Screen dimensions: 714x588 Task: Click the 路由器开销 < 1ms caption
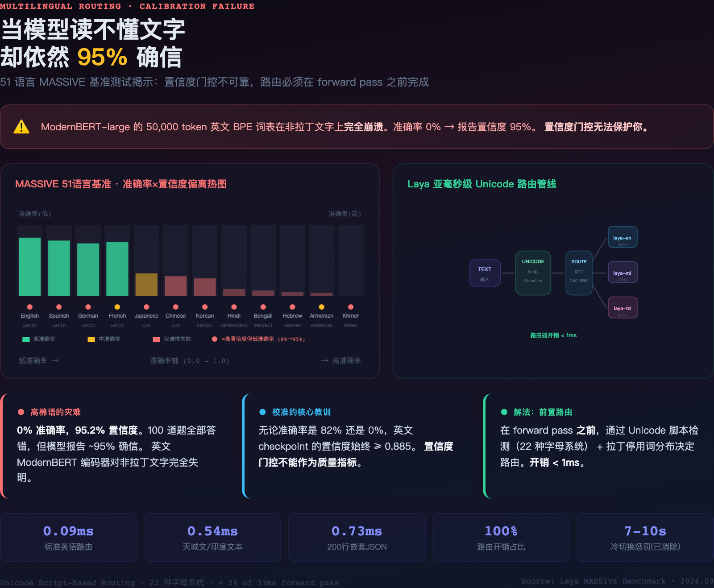pyautogui.click(x=553, y=335)
